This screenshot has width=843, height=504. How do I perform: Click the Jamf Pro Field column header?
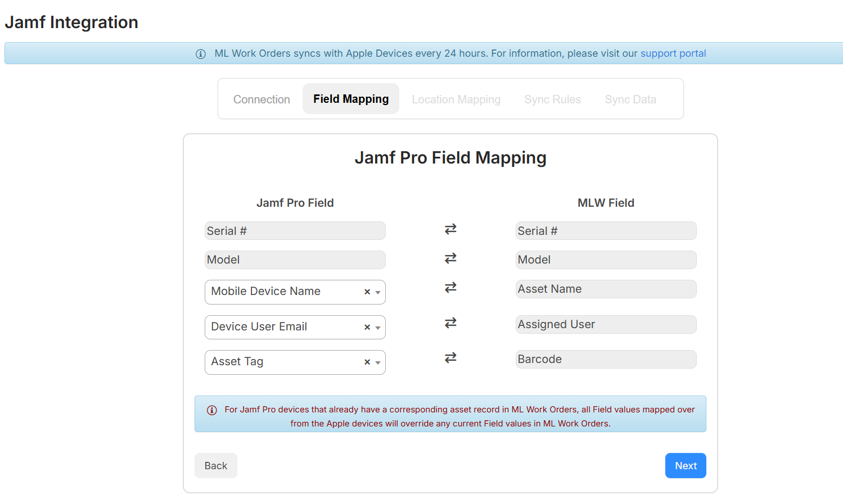click(x=295, y=203)
